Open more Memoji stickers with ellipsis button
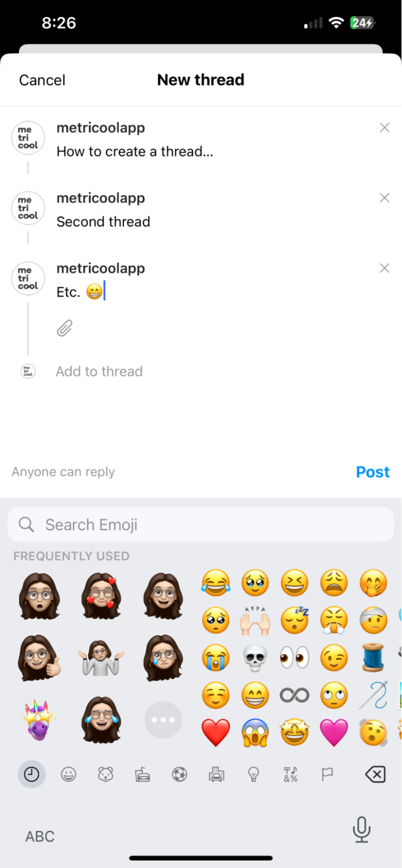Viewport: 402px width, 868px height. (163, 720)
